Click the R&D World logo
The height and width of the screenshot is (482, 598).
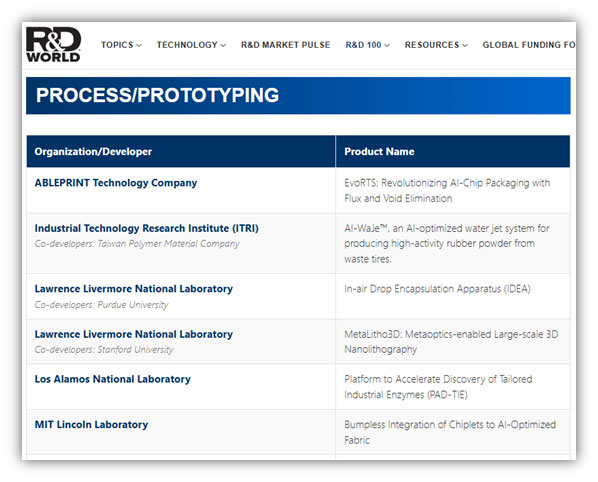pyautogui.click(x=53, y=45)
